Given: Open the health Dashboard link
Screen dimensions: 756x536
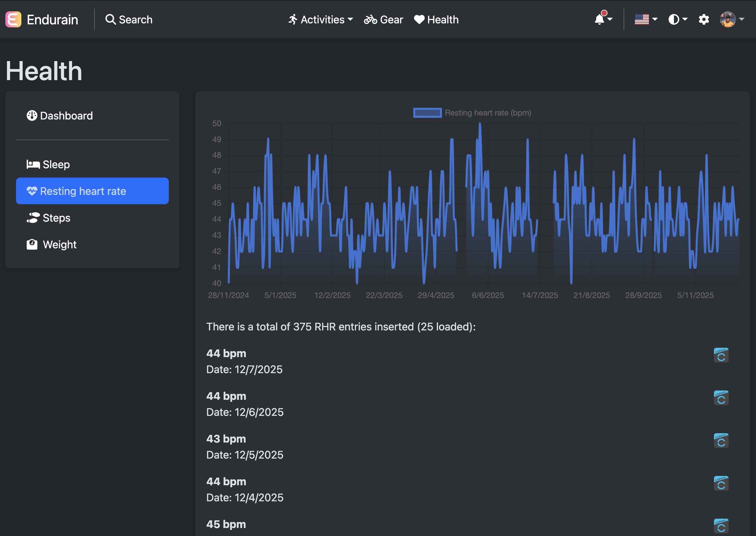Looking at the screenshot, I should (x=66, y=115).
